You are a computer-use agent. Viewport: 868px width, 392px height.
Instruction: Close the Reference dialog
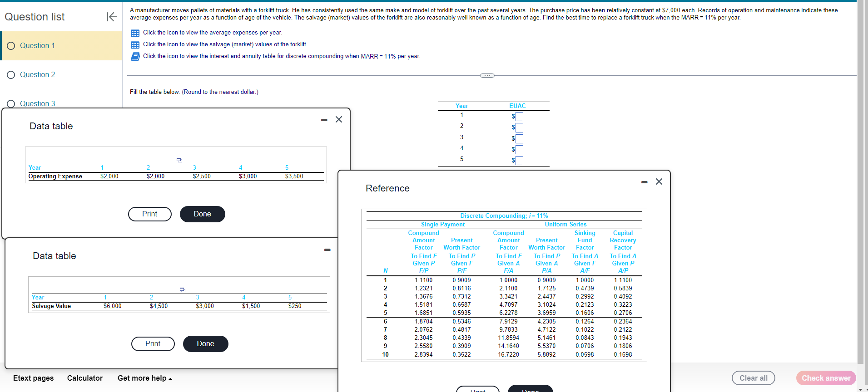pos(659,181)
